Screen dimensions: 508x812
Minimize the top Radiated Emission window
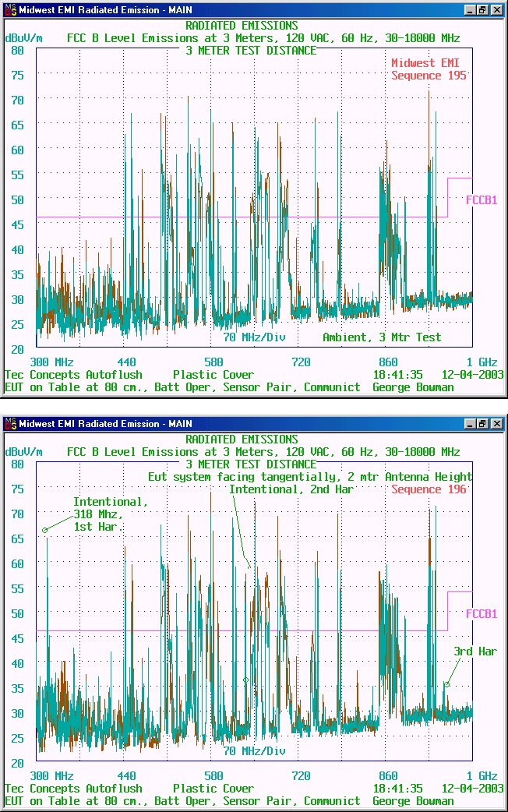coord(469,10)
